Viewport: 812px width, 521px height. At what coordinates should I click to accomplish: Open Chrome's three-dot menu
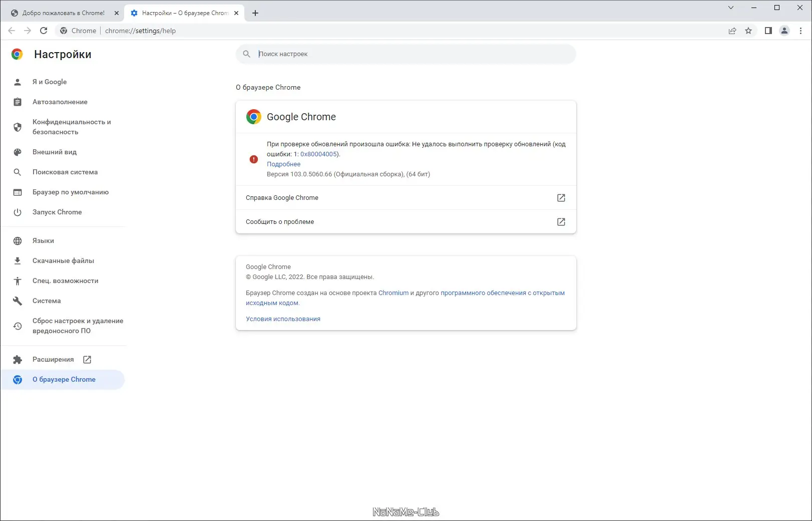pyautogui.click(x=800, y=31)
